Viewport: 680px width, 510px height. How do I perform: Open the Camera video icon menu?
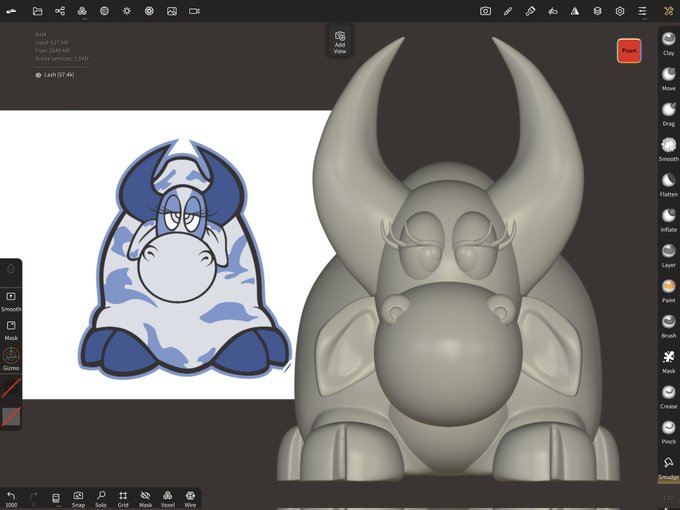coord(194,11)
